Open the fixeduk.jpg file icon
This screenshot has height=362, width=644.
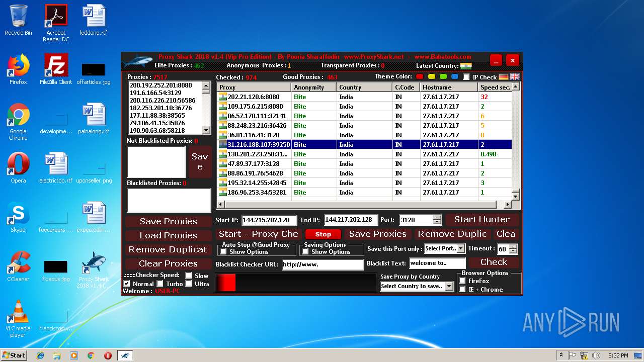pyautogui.click(x=56, y=270)
